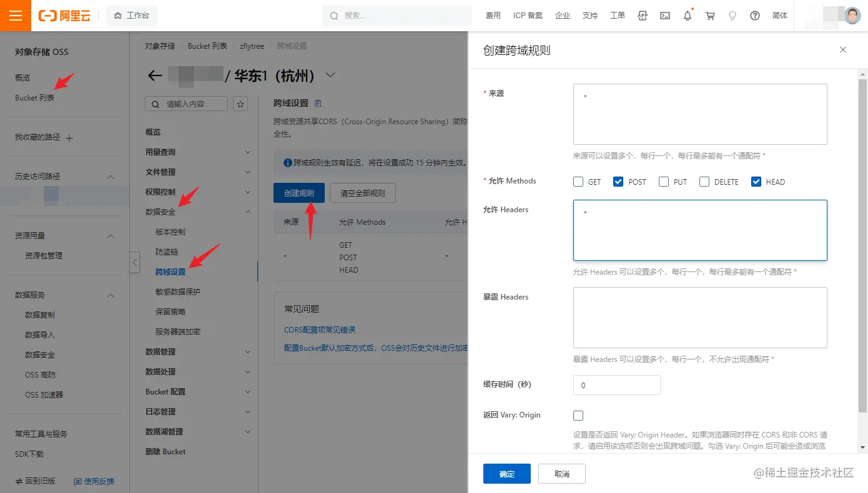The image size is (868, 493).
Task: Open 支持 in top navigation
Action: [590, 16]
